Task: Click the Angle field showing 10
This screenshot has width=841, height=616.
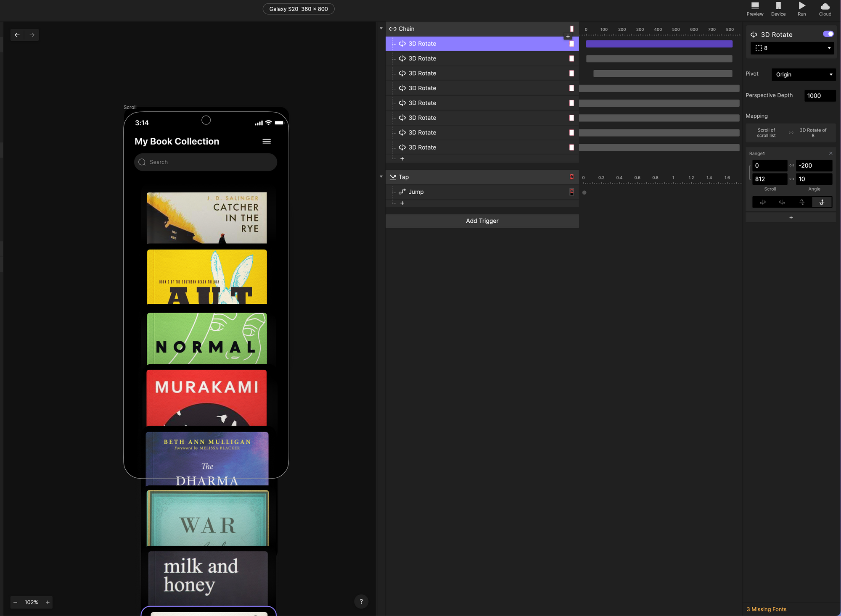Action: click(814, 179)
